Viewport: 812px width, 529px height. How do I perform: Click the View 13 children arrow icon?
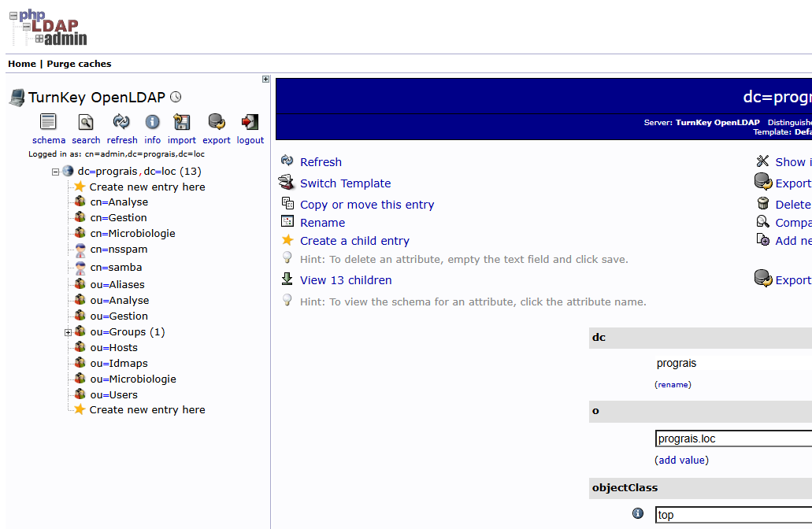click(287, 279)
